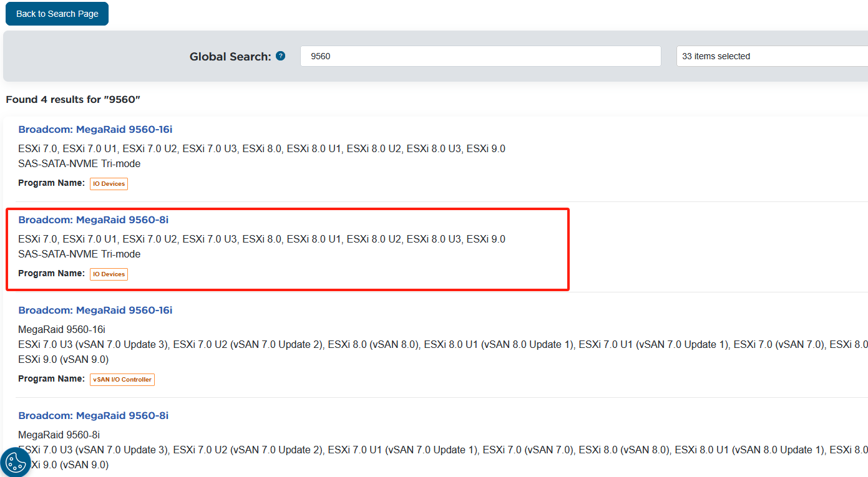Click the Found 4 results for "9560" text
868x477 pixels.
[x=73, y=100]
